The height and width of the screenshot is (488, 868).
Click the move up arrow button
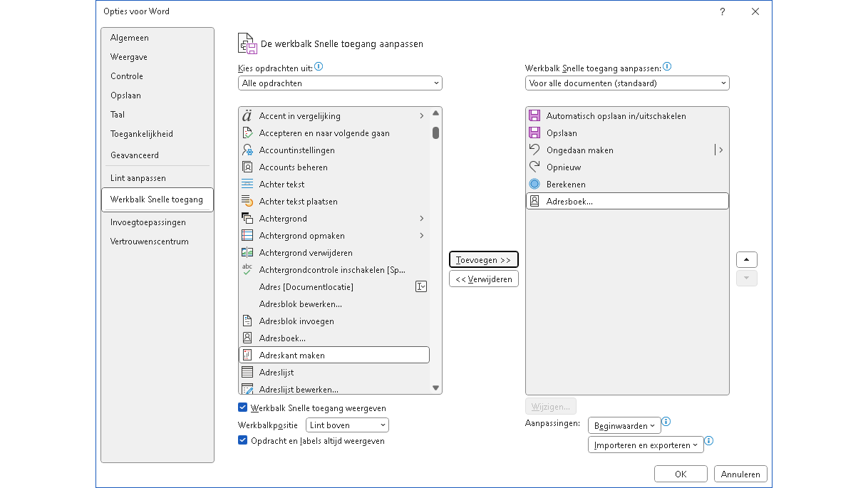(746, 260)
